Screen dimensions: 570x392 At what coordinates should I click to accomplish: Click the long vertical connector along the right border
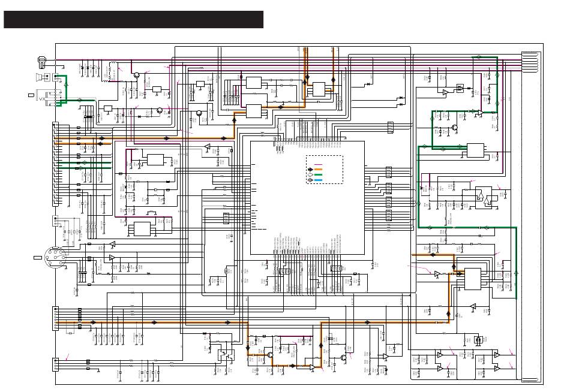[531, 216]
